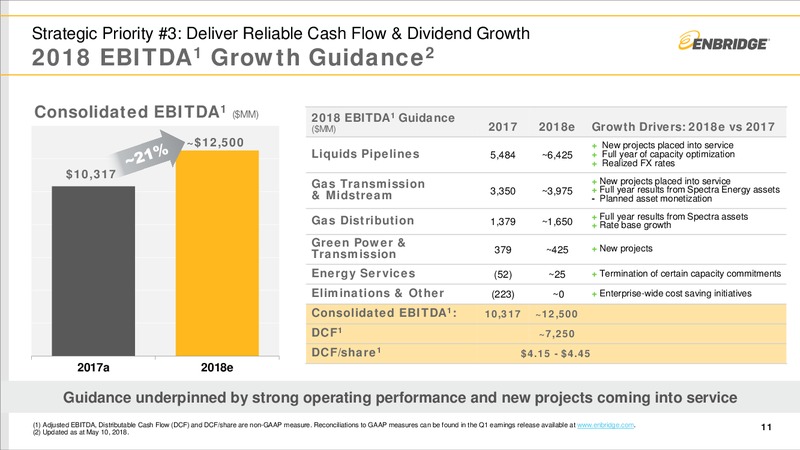Click the Energy Services row label
This screenshot has height=450, width=800.
[363, 273]
